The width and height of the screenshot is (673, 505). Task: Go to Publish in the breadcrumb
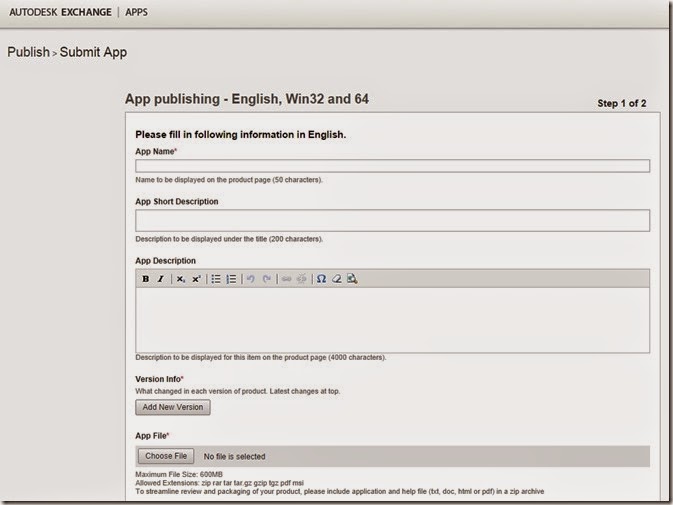(x=28, y=52)
